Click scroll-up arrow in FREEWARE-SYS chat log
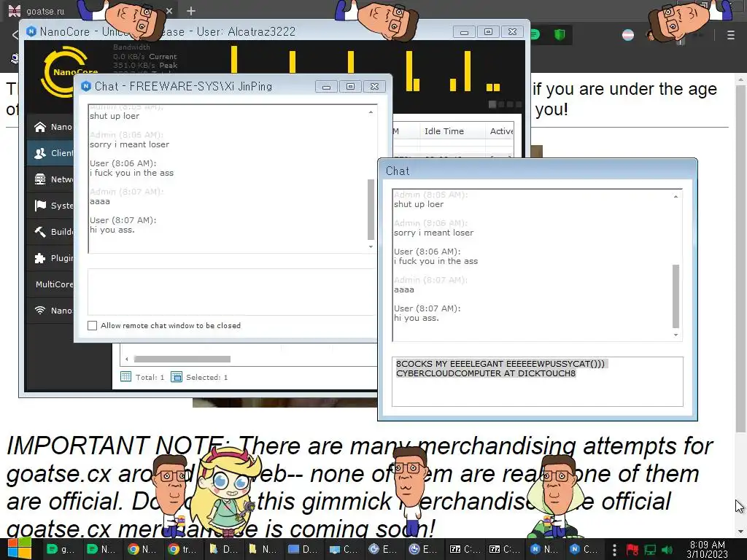 click(x=371, y=112)
